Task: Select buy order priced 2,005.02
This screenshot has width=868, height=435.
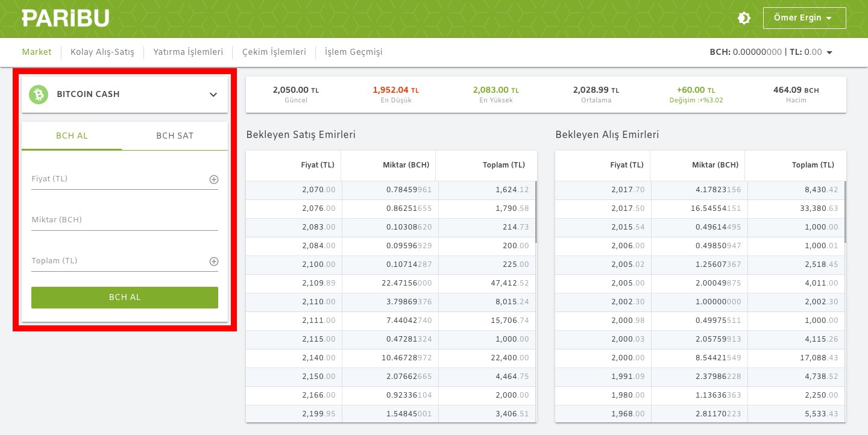Action: click(x=700, y=265)
